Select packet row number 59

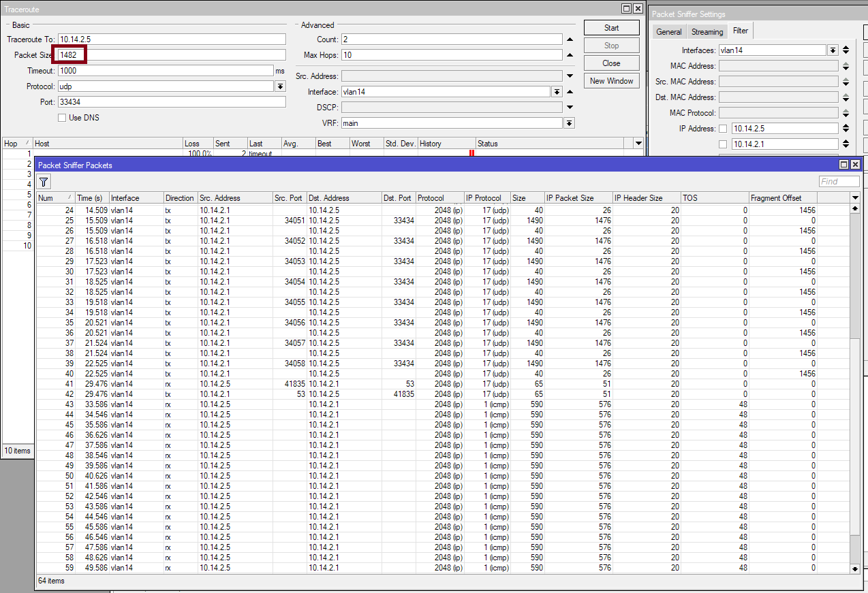coord(443,568)
